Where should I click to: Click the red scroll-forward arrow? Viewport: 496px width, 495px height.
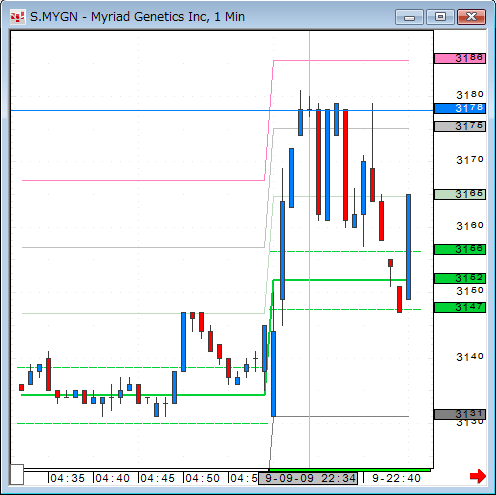pyautogui.click(x=478, y=476)
